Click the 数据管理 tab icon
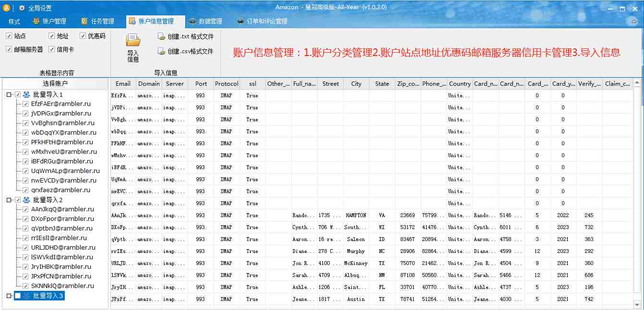Image resolution: width=644 pixels, height=310 pixels. 192,21
